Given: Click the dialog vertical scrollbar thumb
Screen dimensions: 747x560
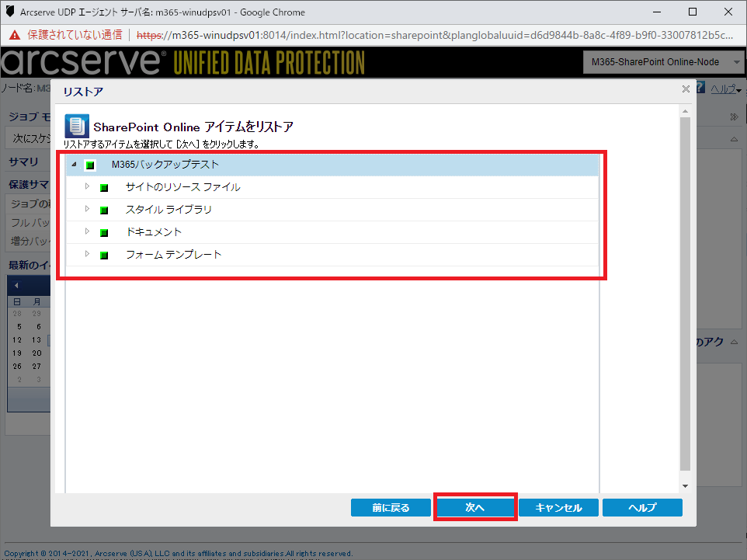Looking at the screenshot, I should pyautogui.click(x=685, y=293).
